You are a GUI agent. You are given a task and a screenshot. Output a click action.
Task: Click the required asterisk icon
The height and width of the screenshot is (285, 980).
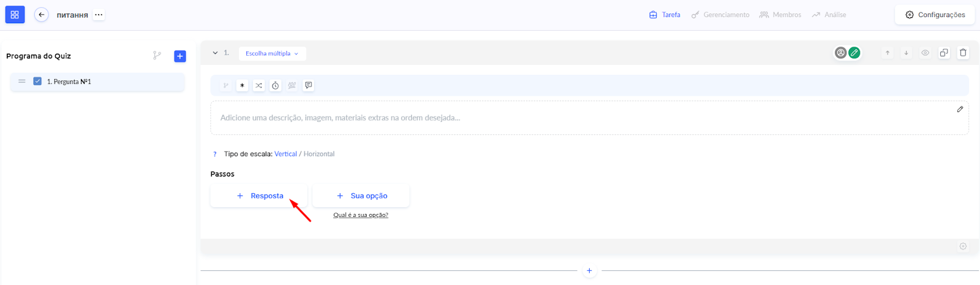click(x=243, y=86)
